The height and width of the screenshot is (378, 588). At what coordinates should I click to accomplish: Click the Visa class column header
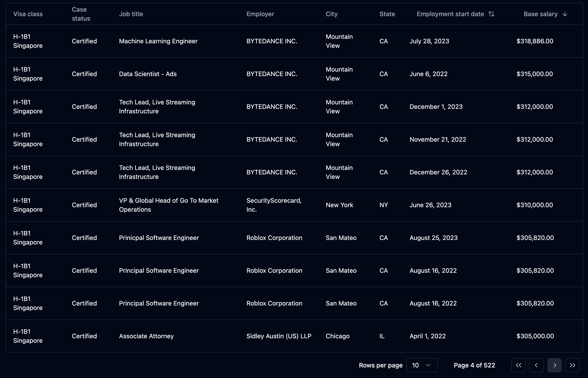(28, 14)
